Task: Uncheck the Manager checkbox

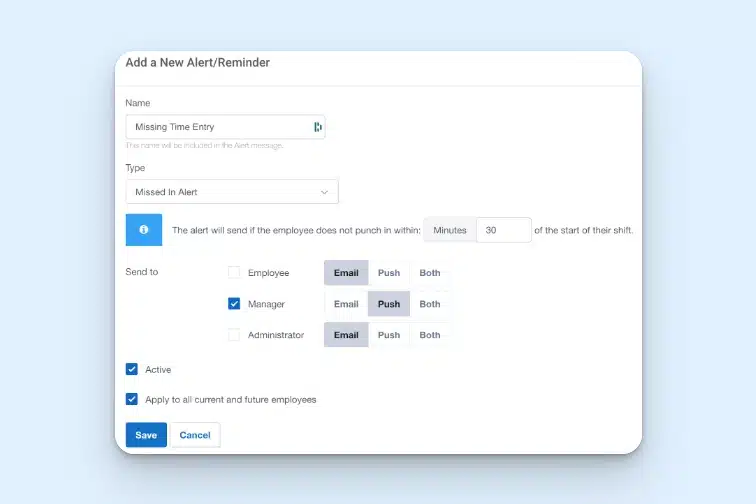Action: pos(234,304)
